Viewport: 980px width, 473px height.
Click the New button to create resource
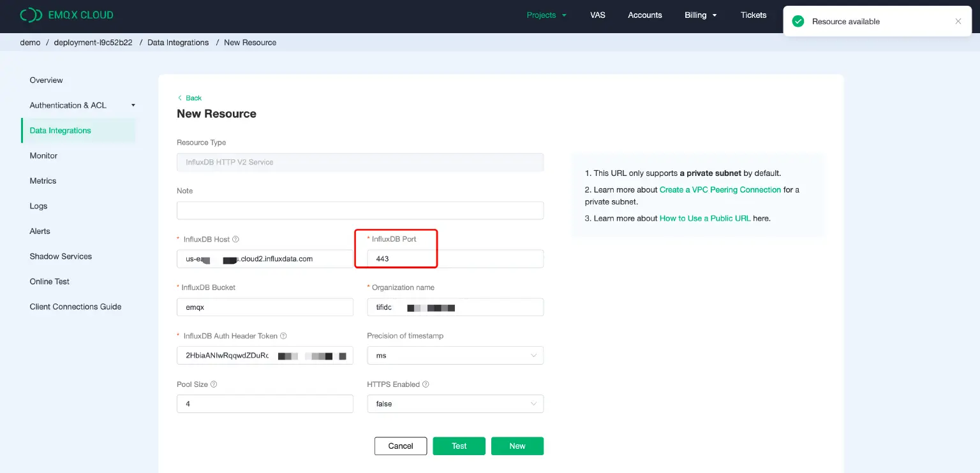[517, 446]
